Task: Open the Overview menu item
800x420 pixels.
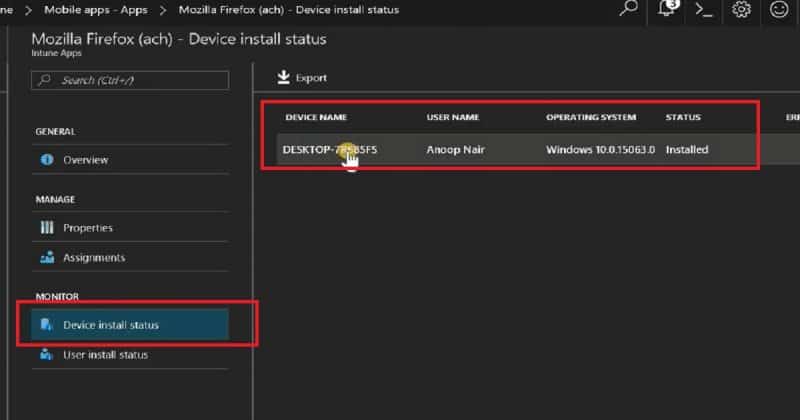Action: 130,160
